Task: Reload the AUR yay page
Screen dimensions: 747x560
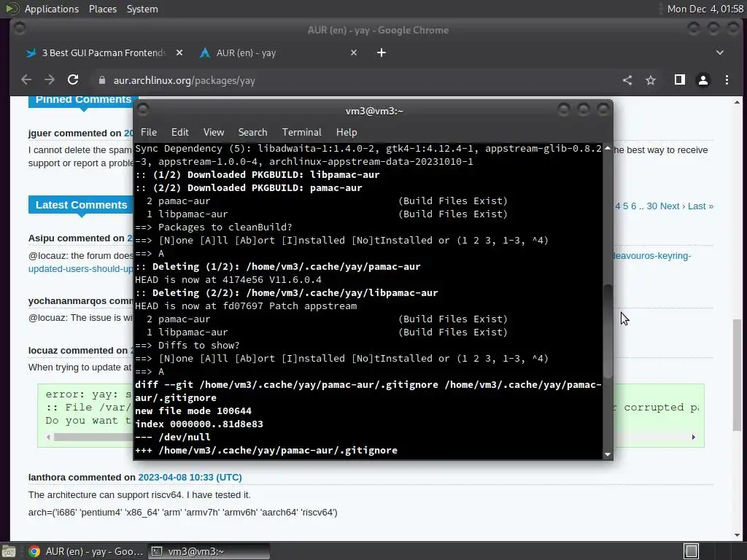Action: pyautogui.click(x=73, y=80)
